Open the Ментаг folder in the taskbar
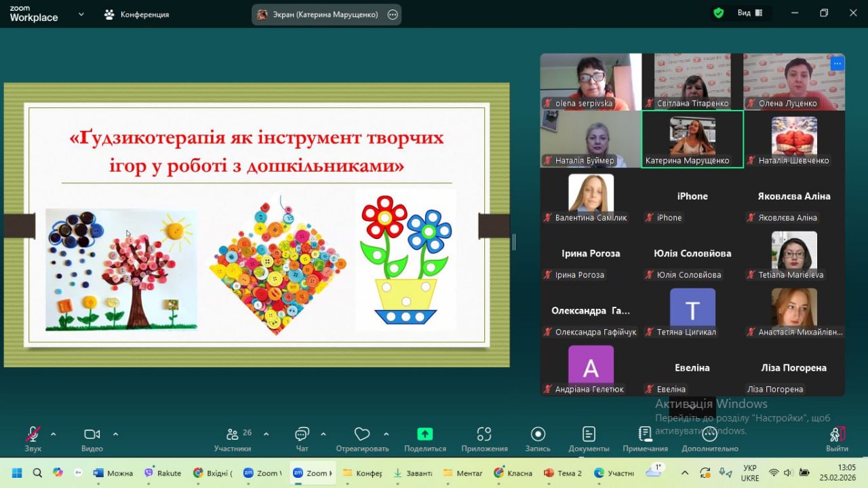The width and height of the screenshot is (868, 488). click(462, 473)
